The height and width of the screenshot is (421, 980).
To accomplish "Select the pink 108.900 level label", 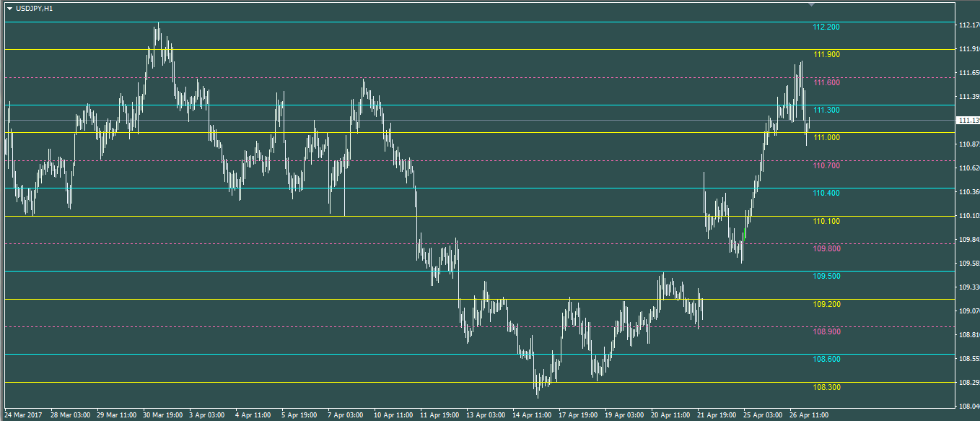I will [826, 332].
